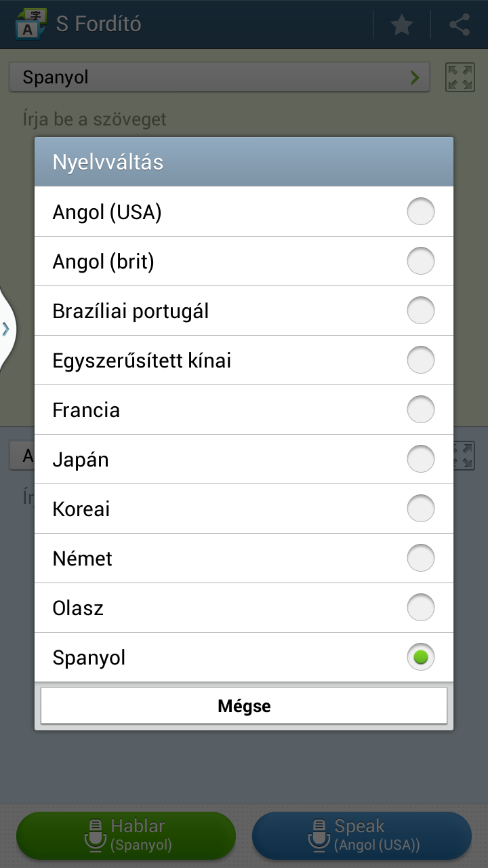Tap the star favorites icon

point(402,25)
